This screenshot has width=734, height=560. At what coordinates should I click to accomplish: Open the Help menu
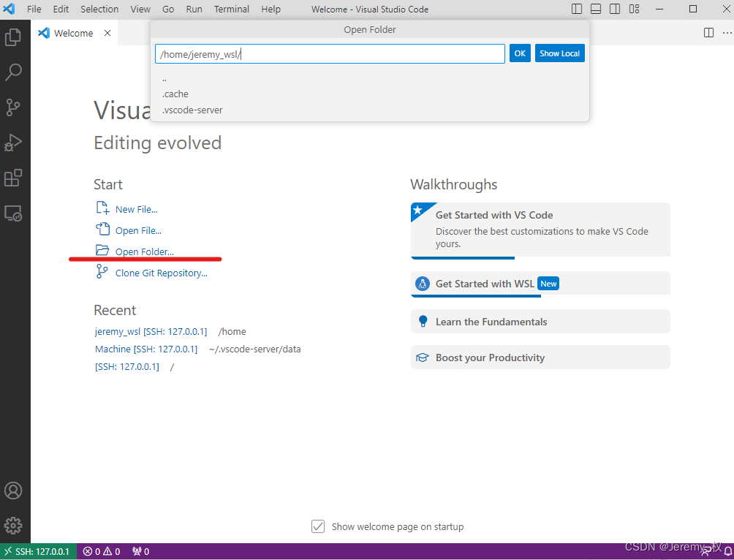[270, 9]
